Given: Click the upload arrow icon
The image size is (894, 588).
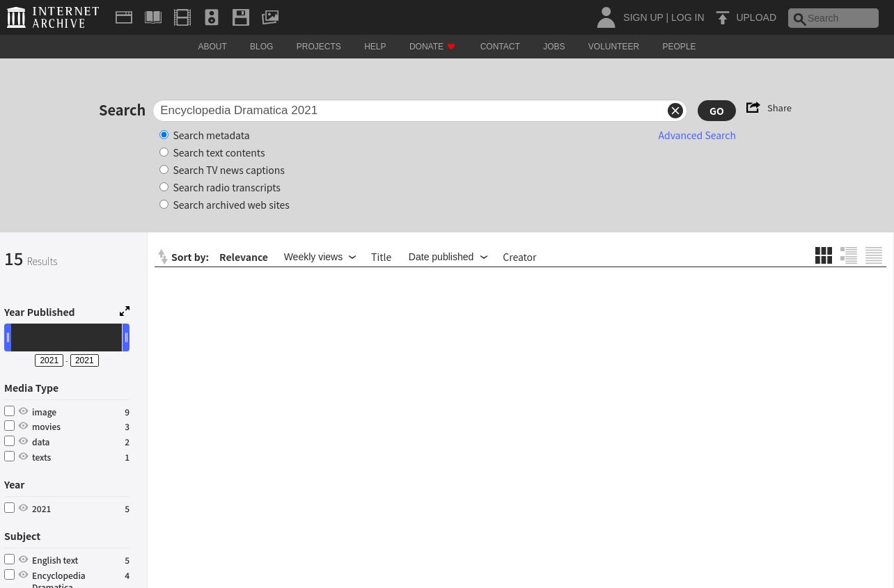Looking at the screenshot, I should click(x=723, y=18).
